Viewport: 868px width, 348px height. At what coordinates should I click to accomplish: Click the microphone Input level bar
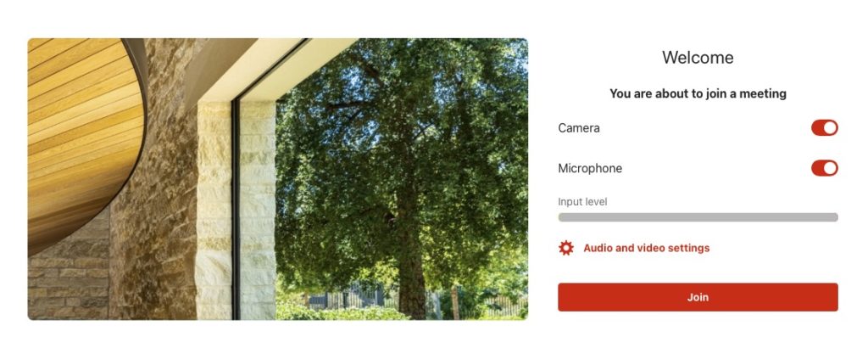pos(698,217)
